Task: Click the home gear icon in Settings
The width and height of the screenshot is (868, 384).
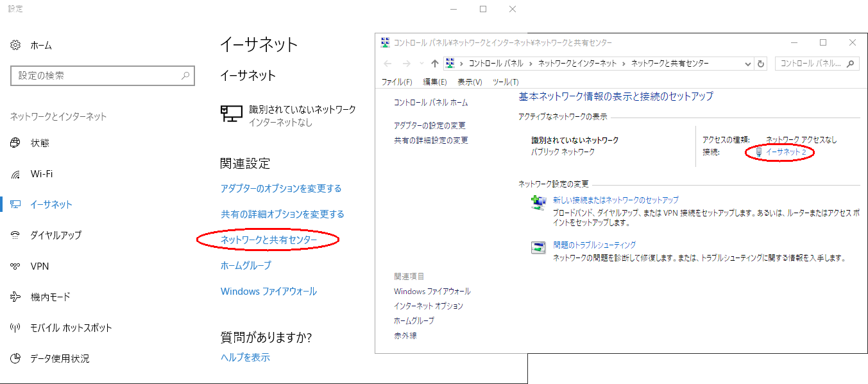Action: point(15,45)
